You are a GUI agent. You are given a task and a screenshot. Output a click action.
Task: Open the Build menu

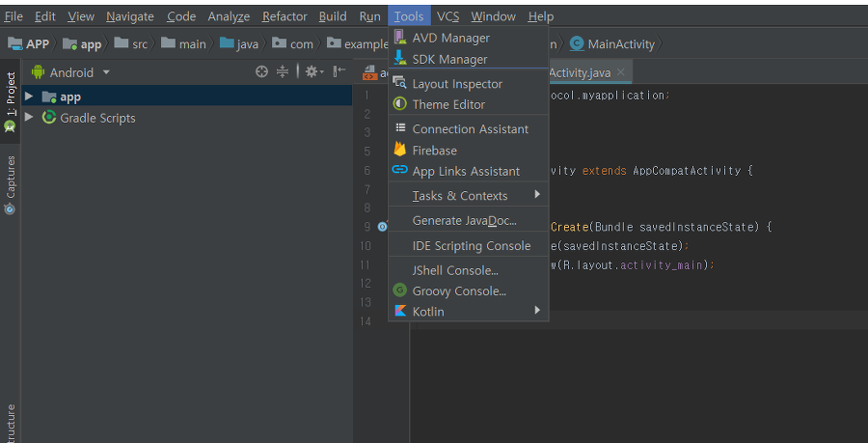tap(333, 16)
